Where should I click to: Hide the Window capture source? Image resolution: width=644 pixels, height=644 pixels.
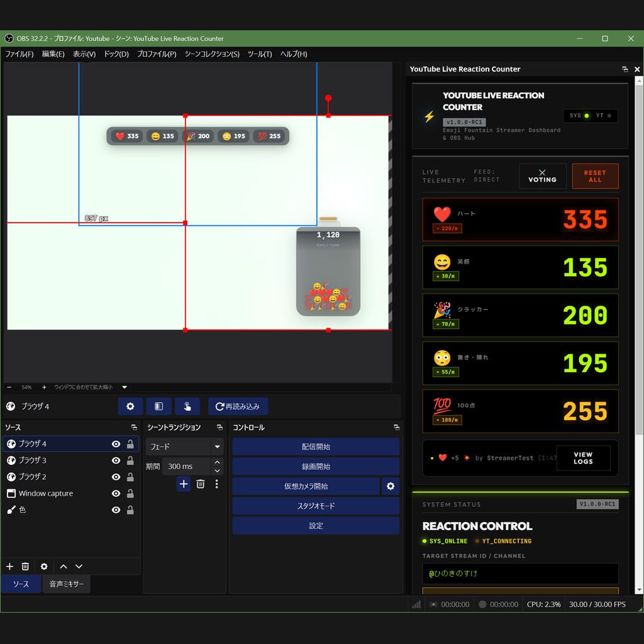click(116, 493)
